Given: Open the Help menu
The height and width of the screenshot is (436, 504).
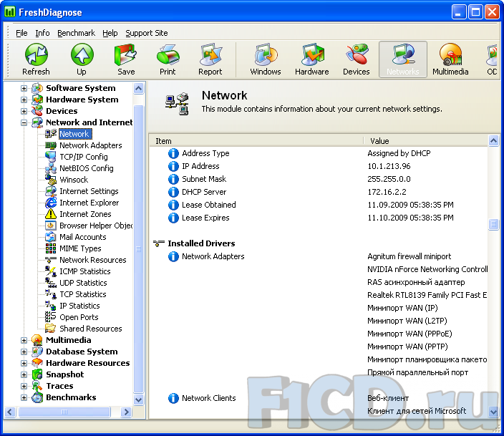Looking at the screenshot, I should (x=110, y=33).
